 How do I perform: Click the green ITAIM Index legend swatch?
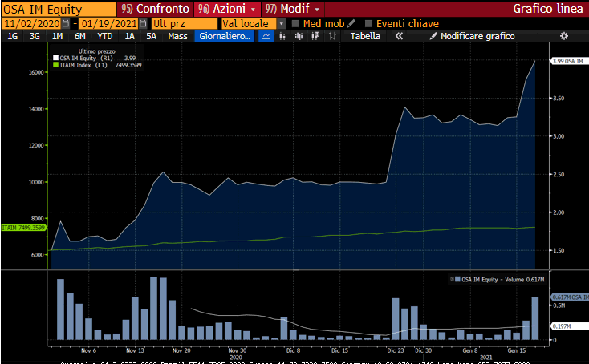(x=55, y=64)
